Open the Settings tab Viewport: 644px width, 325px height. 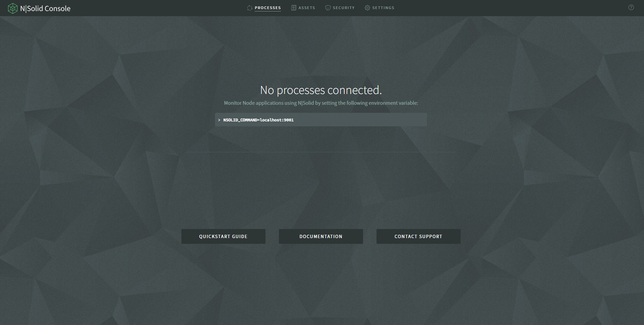[383, 8]
